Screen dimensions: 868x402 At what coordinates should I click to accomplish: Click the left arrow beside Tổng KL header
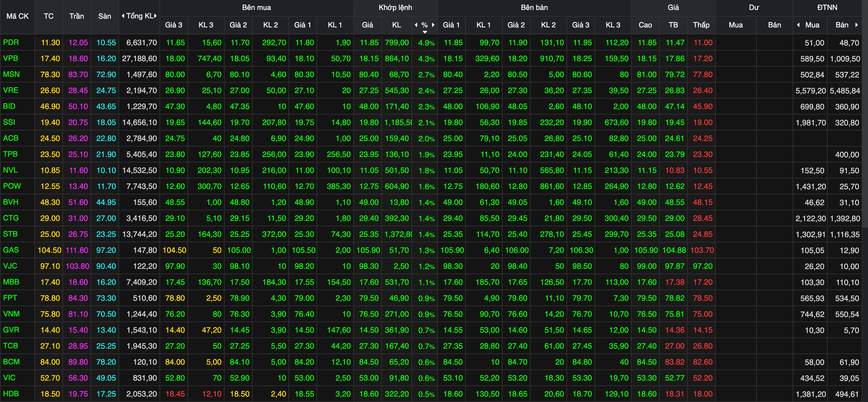point(123,16)
